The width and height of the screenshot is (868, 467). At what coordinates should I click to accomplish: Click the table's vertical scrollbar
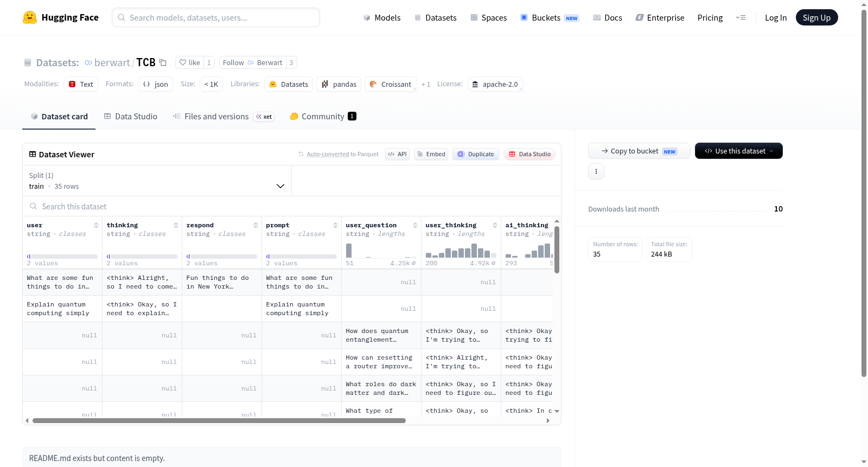(557, 250)
